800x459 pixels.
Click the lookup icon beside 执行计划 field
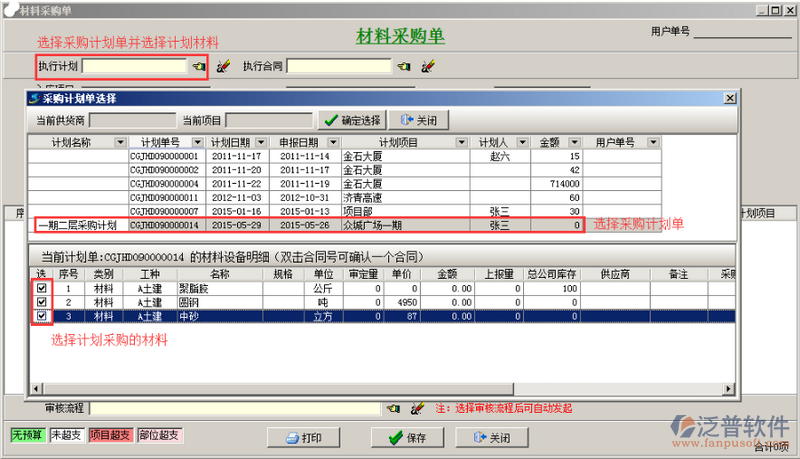(199, 67)
